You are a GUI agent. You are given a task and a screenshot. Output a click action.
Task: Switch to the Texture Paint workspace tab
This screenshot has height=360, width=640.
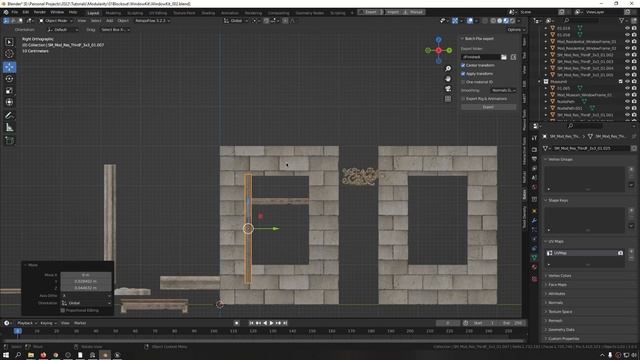pos(184,13)
